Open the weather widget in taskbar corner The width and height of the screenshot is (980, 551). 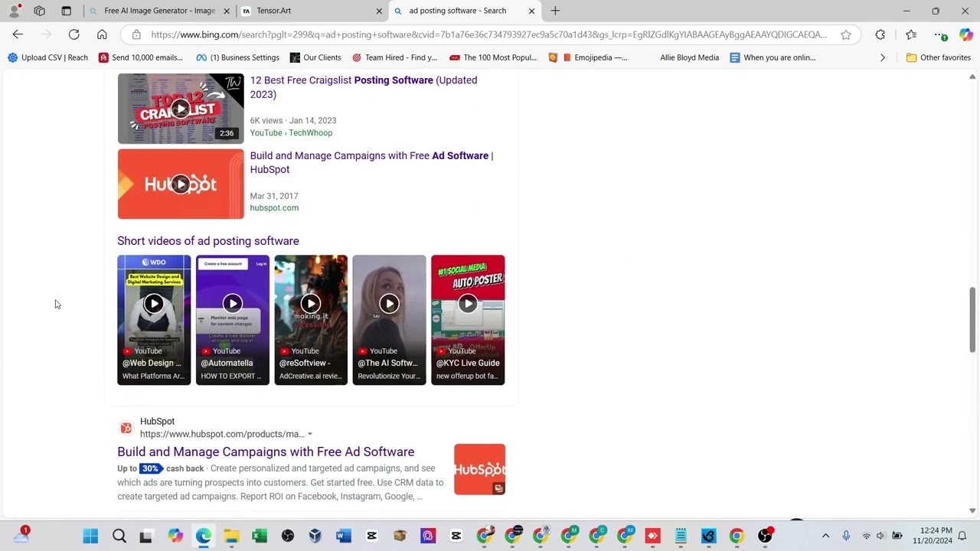21,534
